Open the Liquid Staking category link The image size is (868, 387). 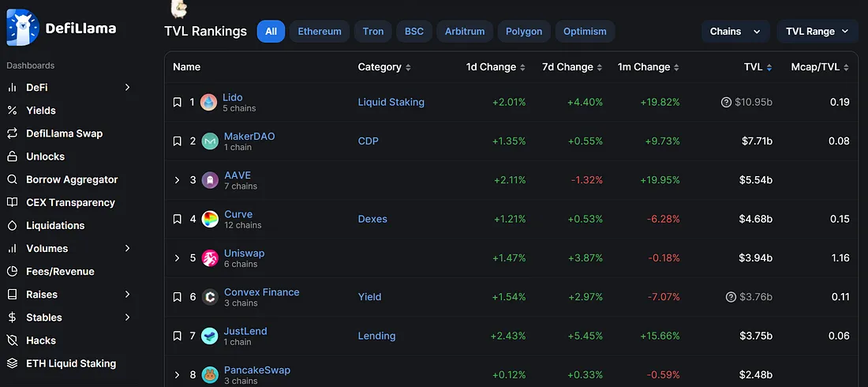[x=391, y=102]
